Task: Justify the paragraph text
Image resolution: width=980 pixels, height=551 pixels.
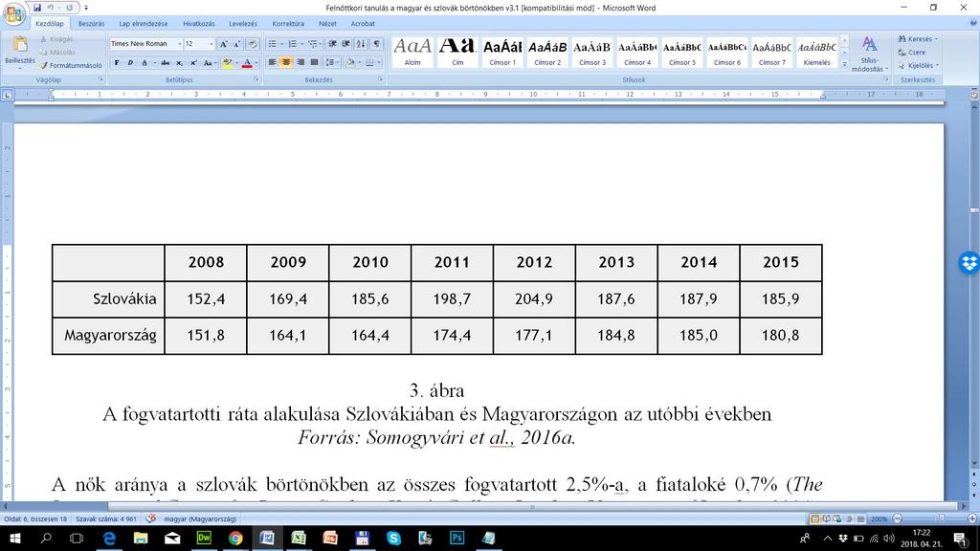Action: tap(314, 62)
